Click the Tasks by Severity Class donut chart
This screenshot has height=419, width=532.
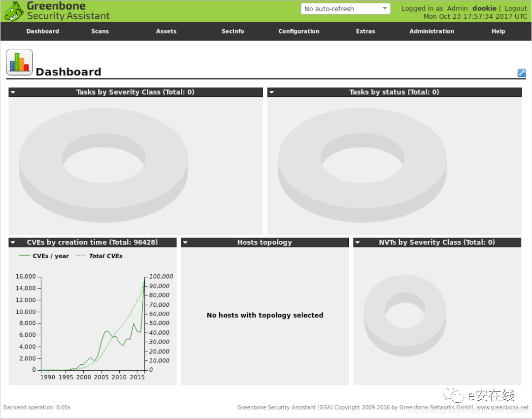[x=103, y=165]
